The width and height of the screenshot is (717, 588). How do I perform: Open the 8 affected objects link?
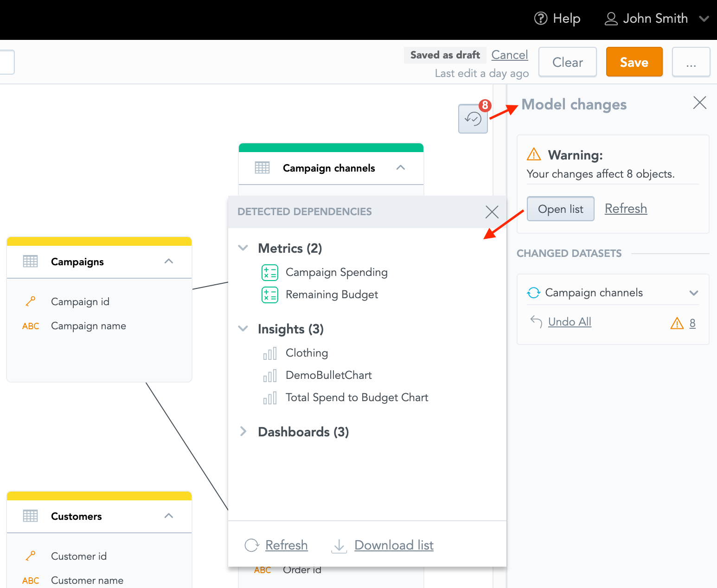(x=692, y=323)
